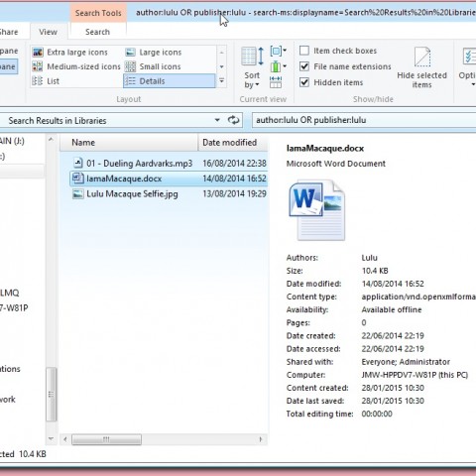The height and width of the screenshot is (476, 476).
Task: Select IamaMacaque.docx in file list
Action: click(169, 178)
